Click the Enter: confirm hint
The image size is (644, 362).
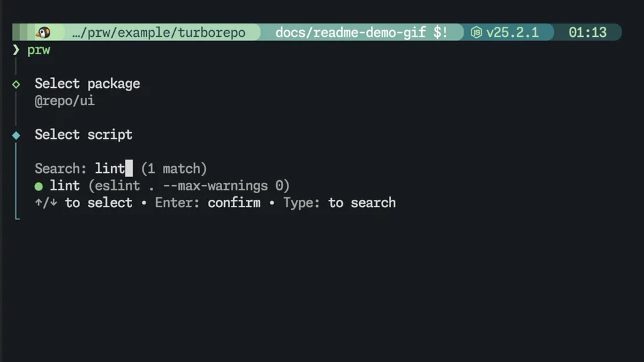tap(207, 202)
